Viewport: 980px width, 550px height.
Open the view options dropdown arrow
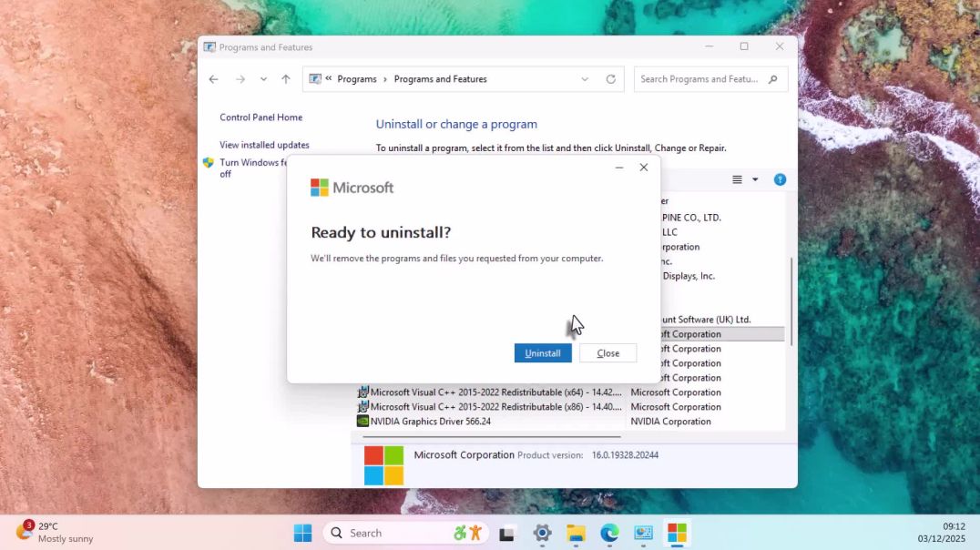(x=753, y=179)
